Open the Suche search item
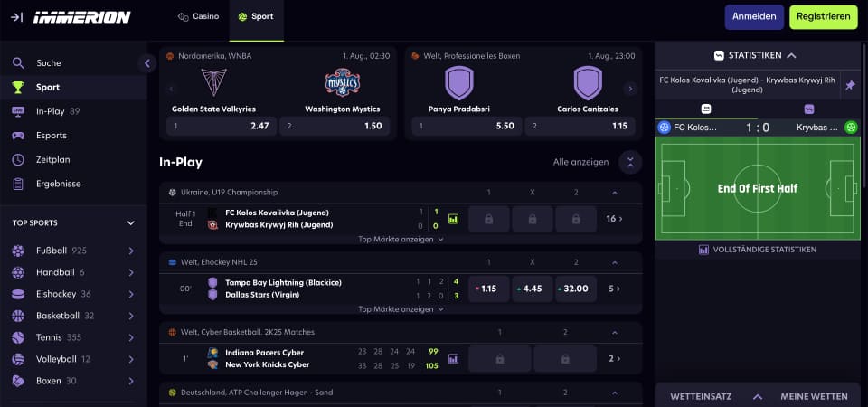This screenshot has height=407, width=868. tap(73, 63)
